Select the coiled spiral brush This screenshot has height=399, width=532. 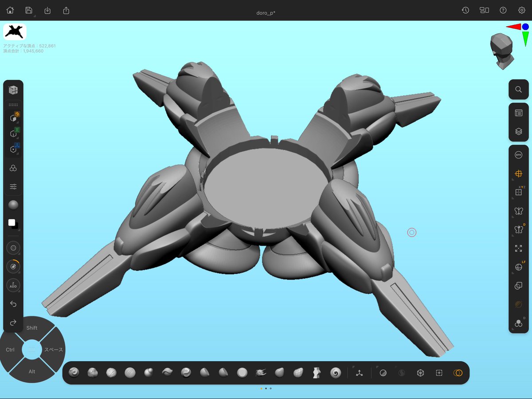click(336, 373)
